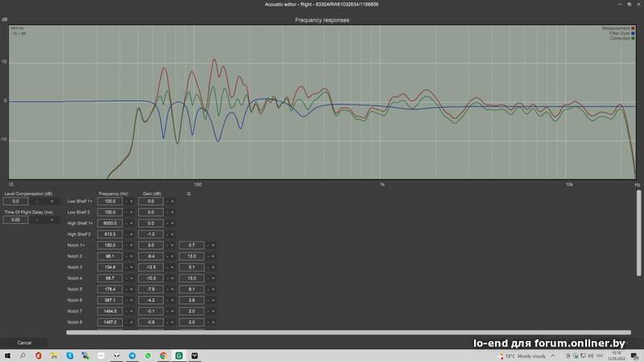Select the Notch 8 gain field showing -0.9
The width and height of the screenshot is (644, 362).
point(151,323)
